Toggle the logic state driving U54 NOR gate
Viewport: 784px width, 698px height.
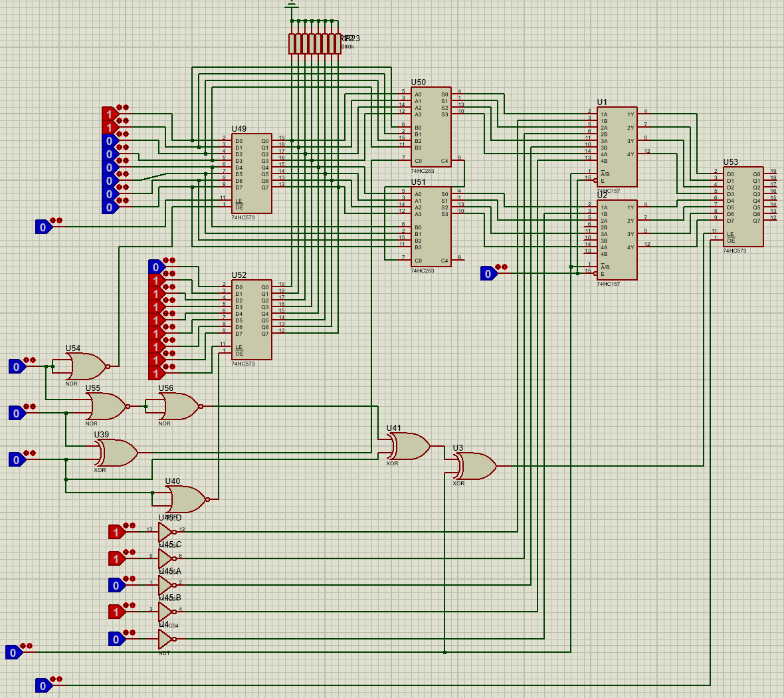coord(17,366)
